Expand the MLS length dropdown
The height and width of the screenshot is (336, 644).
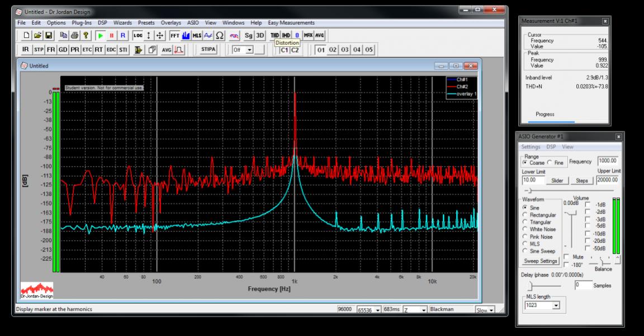tap(556, 305)
